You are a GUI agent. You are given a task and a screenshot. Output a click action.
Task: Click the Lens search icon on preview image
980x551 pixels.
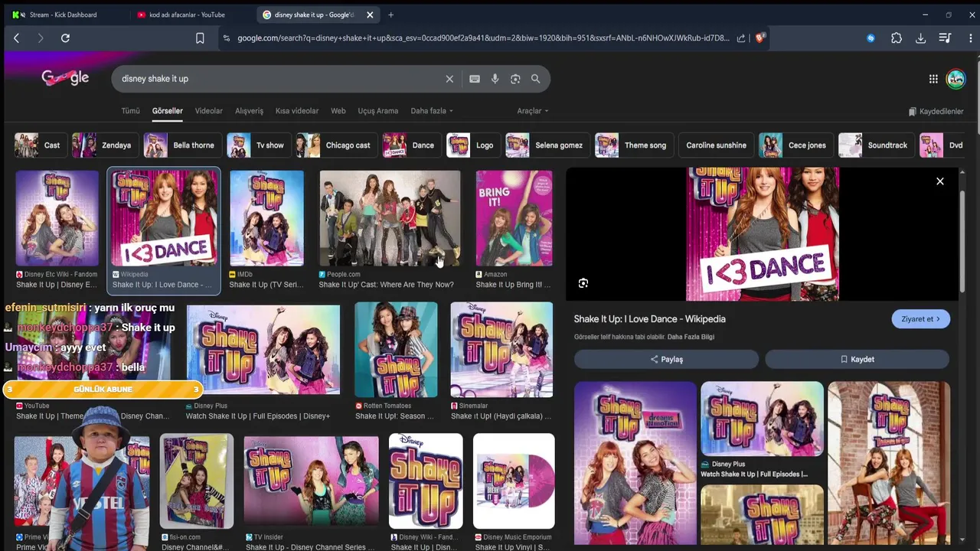coord(583,283)
